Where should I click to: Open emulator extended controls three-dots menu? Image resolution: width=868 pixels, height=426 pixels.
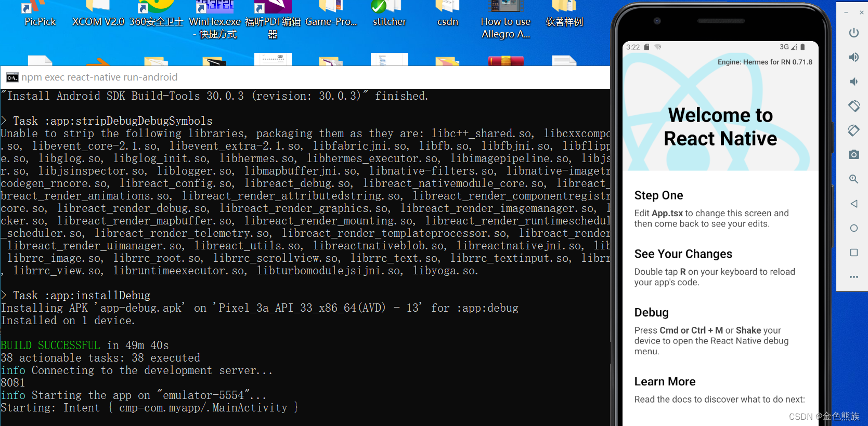853,277
